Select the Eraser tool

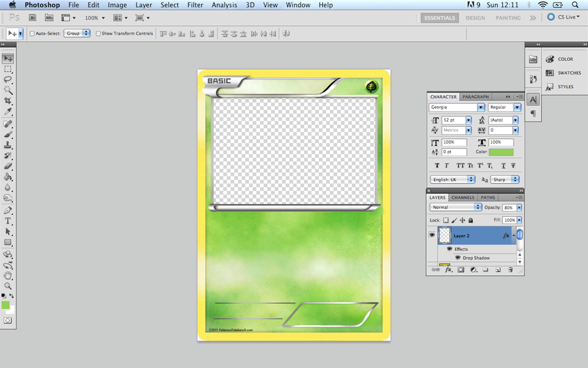(x=8, y=166)
